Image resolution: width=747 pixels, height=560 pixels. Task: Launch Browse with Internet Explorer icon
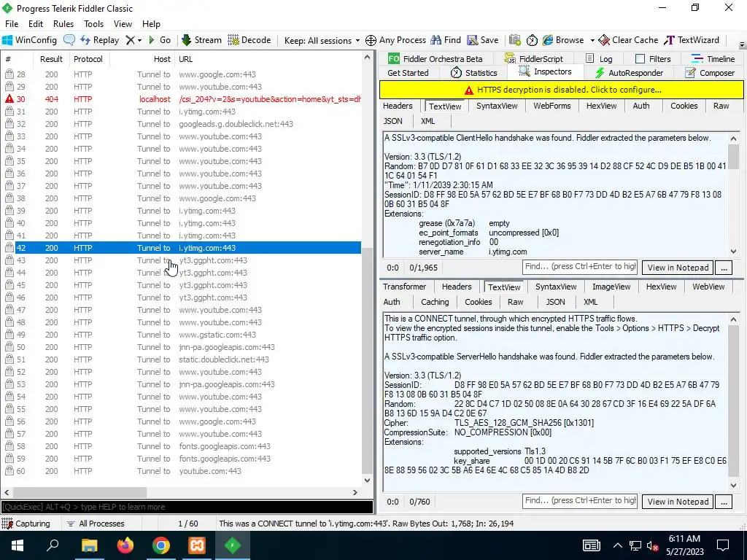(563, 40)
